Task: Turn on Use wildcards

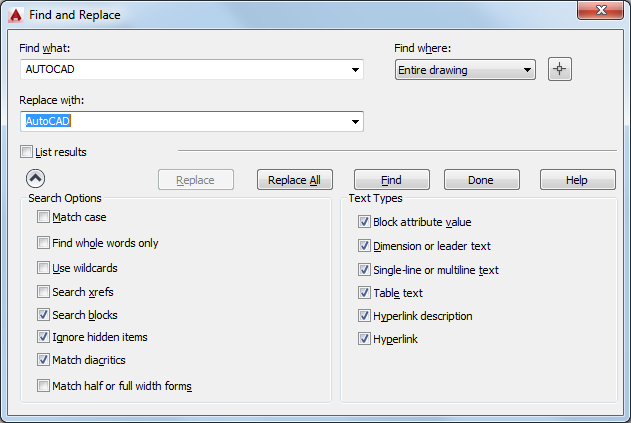Action: click(x=43, y=268)
